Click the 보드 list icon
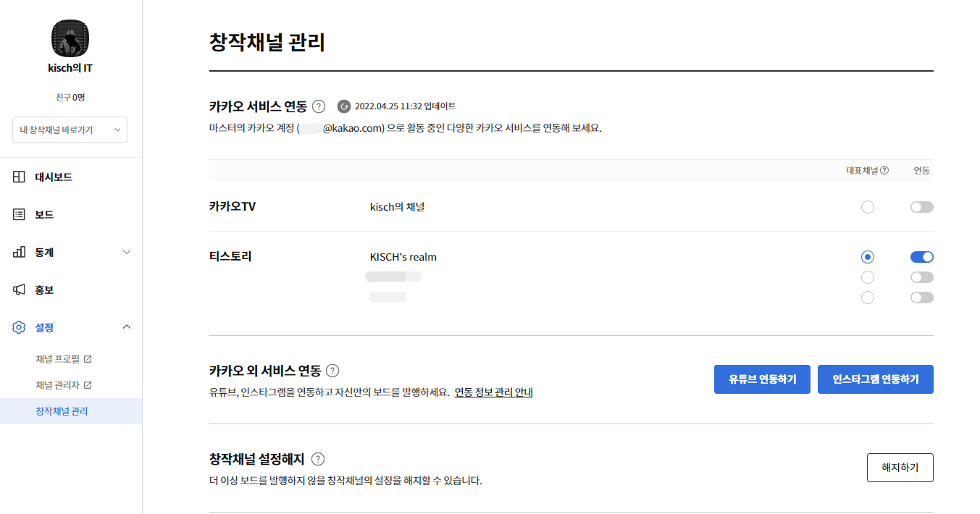The height and width of the screenshot is (514, 980). (20, 214)
